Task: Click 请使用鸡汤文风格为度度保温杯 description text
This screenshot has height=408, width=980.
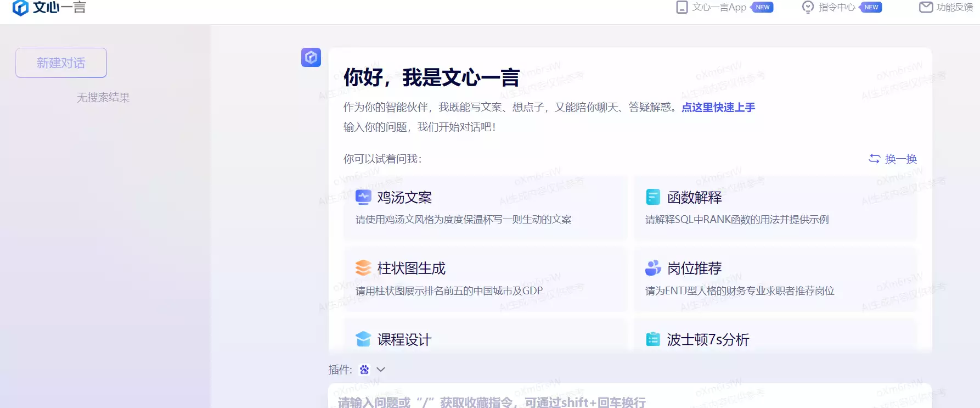Action: click(x=464, y=220)
